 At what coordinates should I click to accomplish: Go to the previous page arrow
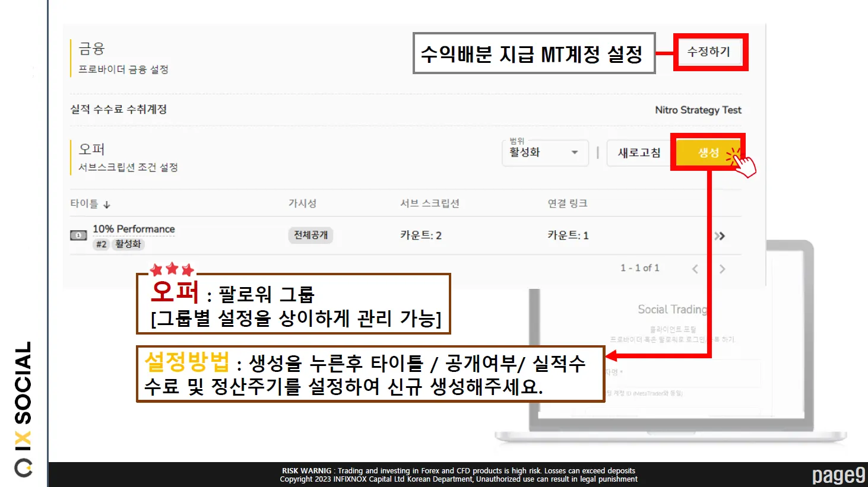(x=695, y=269)
